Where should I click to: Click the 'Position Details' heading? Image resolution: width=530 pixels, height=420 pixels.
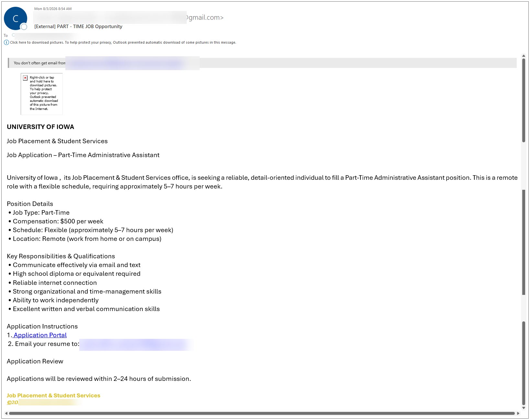[30, 204]
